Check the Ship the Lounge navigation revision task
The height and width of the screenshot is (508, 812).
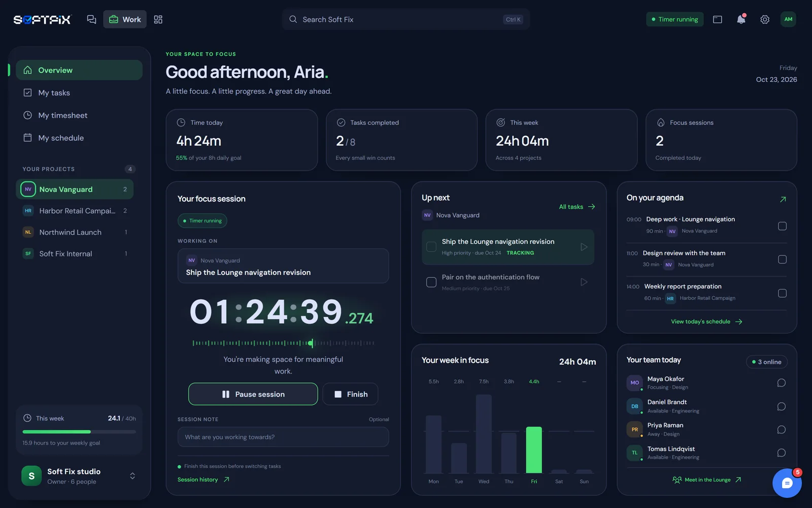pos(431,247)
